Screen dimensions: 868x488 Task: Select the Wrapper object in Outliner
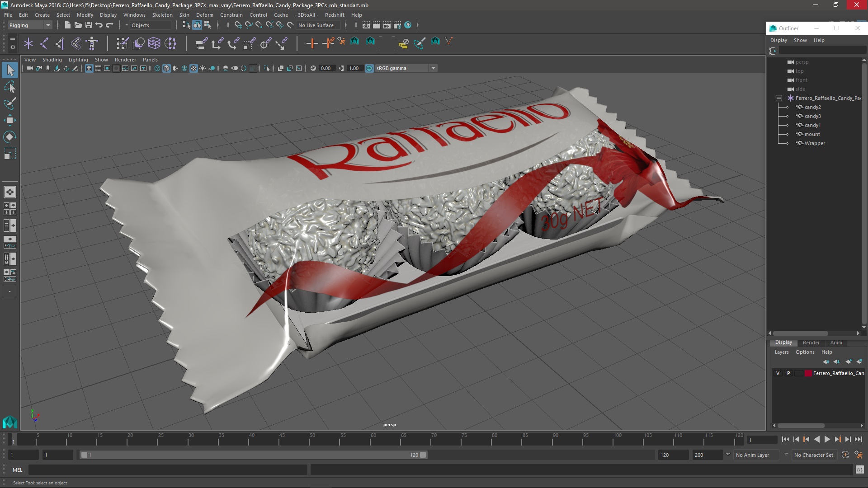(815, 143)
